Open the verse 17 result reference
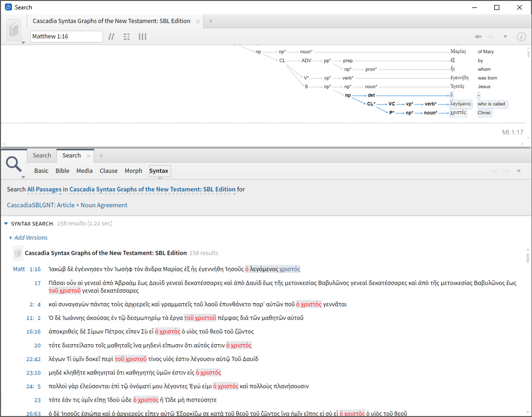The height and width of the screenshot is (417, 532). pyautogui.click(x=37, y=283)
